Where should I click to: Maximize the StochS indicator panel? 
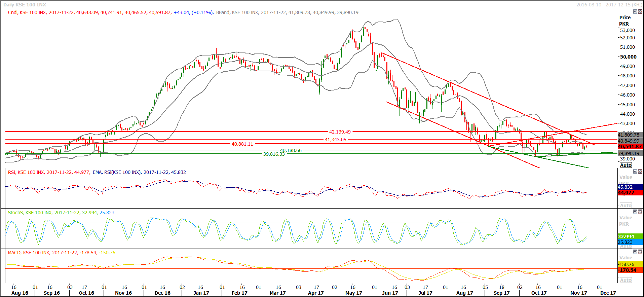point(635,212)
